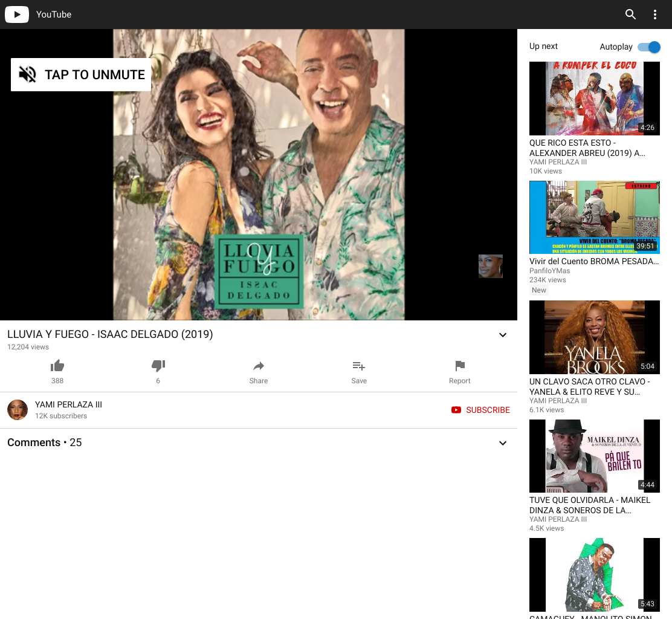The width and height of the screenshot is (672, 619).
Task: Tap the muted speaker icon to unmute
Action: [28, 74]
